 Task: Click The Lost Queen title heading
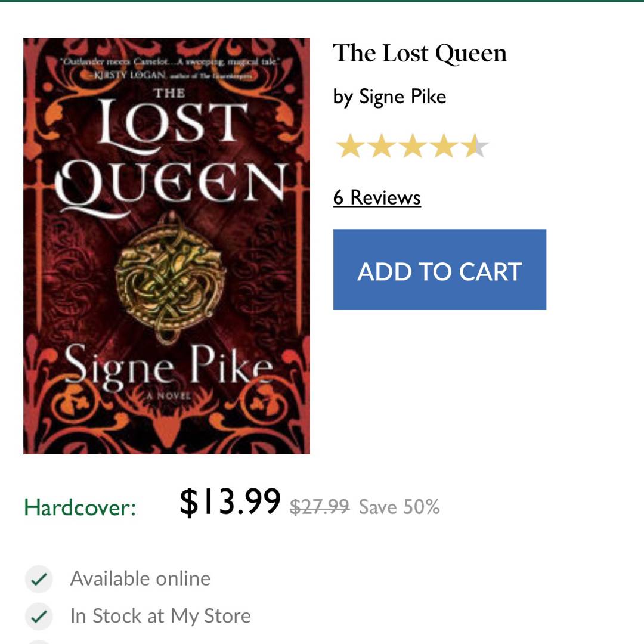420,53
